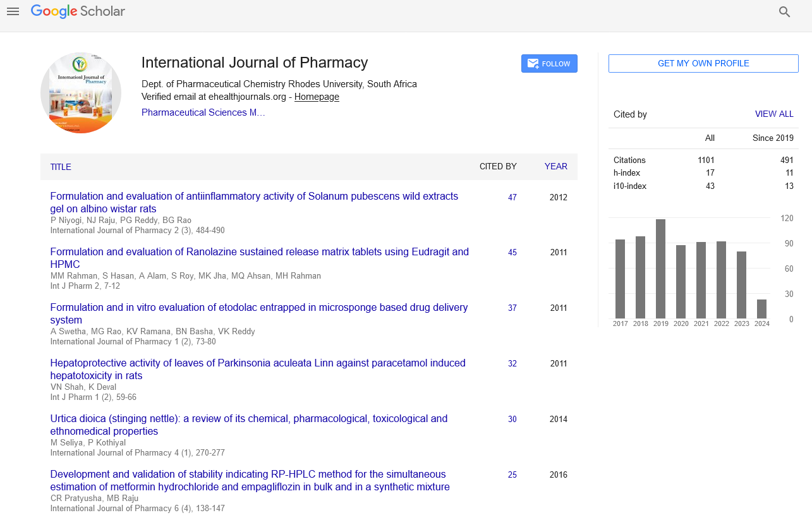Click journal line Int J Pharm 1 (2), 59-66
Viewport: 812px width, 520px height.
click(x=94, y=397)
